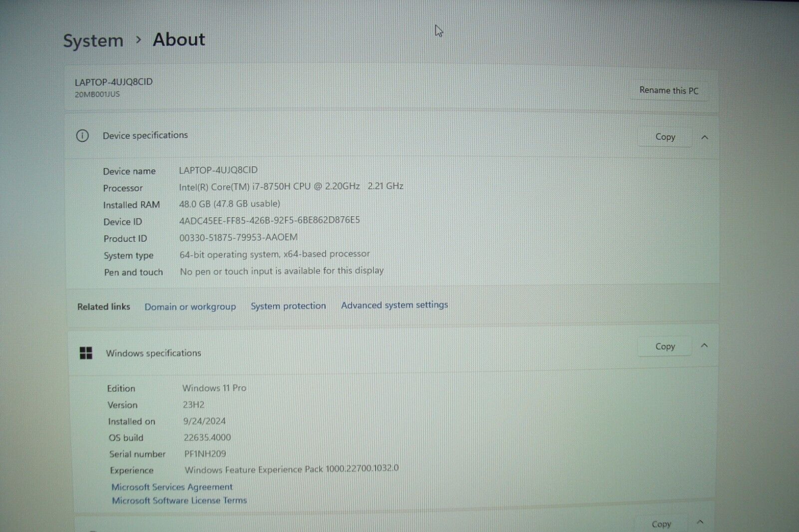Click the System breadcrumb link

[93, 41]
